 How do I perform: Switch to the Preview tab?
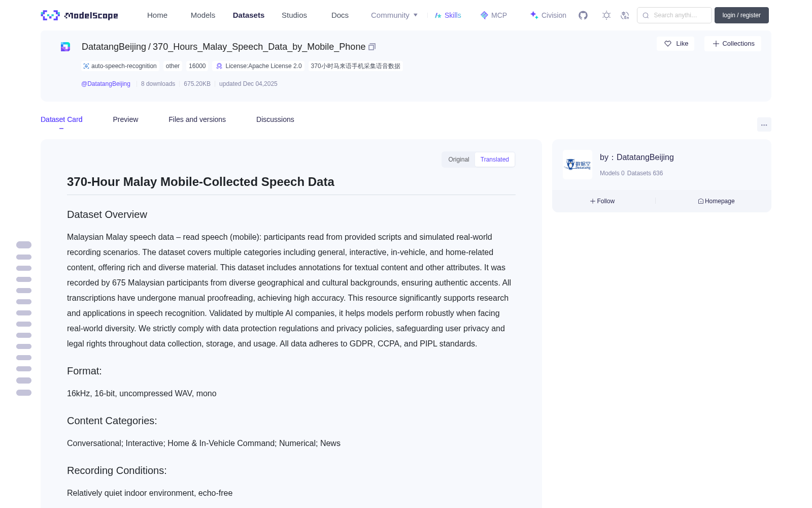click(125, 119)
